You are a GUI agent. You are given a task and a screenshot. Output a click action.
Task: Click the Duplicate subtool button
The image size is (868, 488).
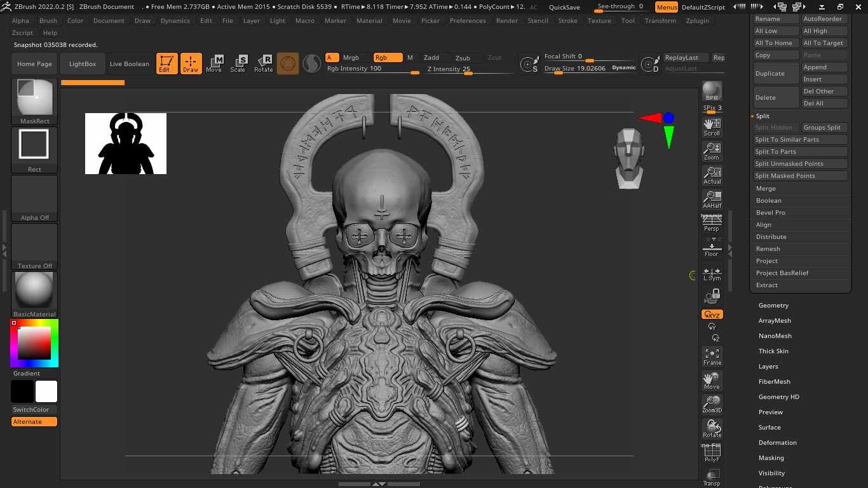click(x=776, y=74)
